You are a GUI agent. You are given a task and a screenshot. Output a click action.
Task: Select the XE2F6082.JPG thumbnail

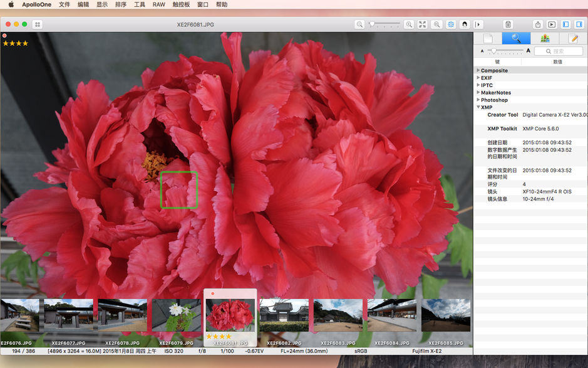point(284,315)
